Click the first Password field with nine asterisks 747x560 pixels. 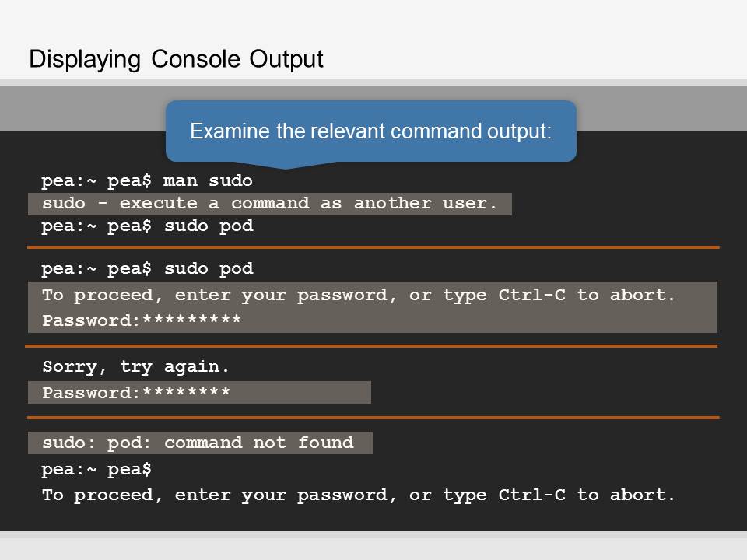[x=142, y=320]
